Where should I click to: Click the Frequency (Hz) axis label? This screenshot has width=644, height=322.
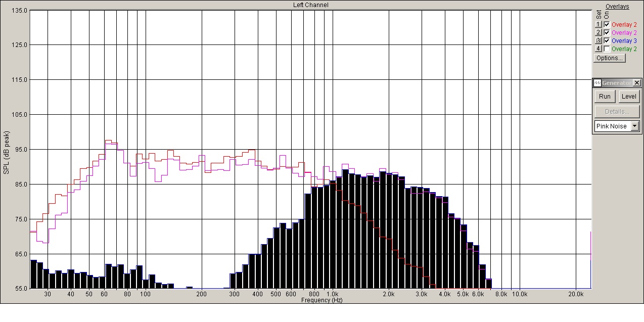pos(321,300)
